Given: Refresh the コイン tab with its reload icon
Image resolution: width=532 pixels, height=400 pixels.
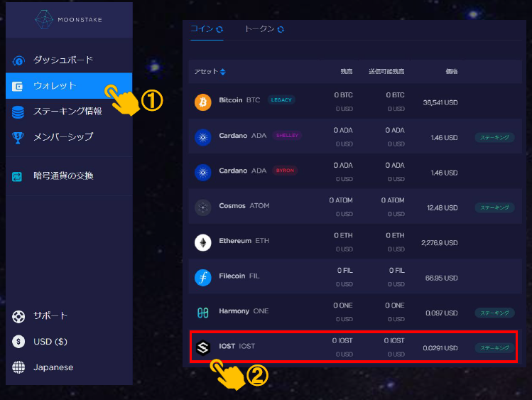Looking at the screenshot, I should (219, 30).
